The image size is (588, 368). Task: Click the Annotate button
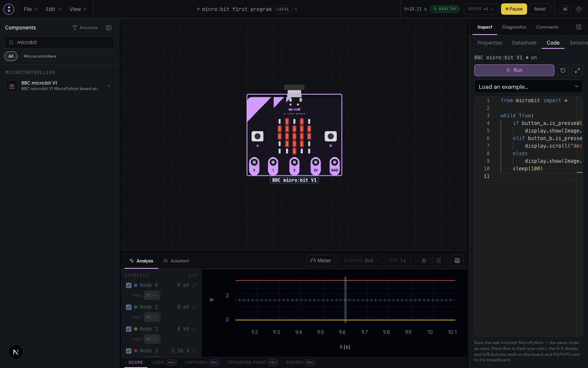tap(85, 28)
